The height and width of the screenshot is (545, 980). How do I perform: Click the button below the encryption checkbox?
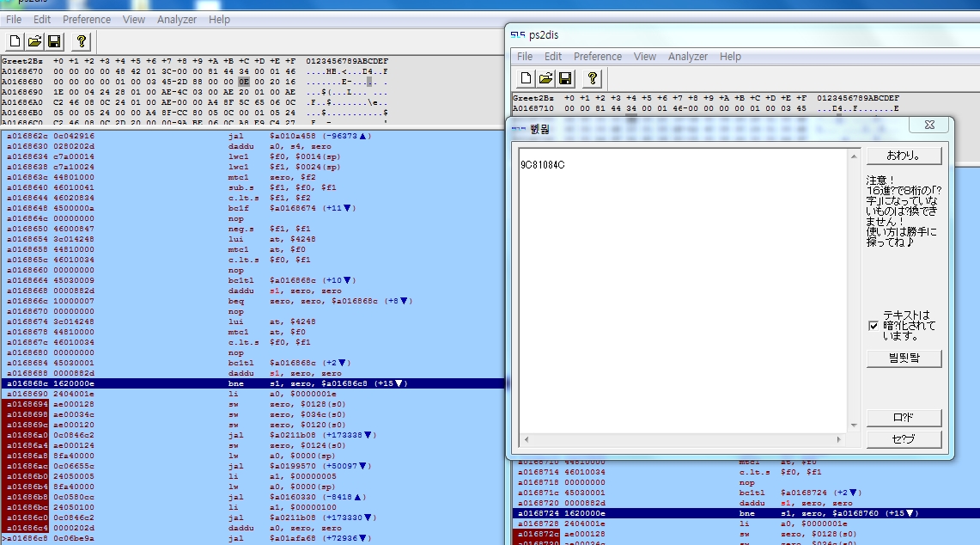(904, 358)
